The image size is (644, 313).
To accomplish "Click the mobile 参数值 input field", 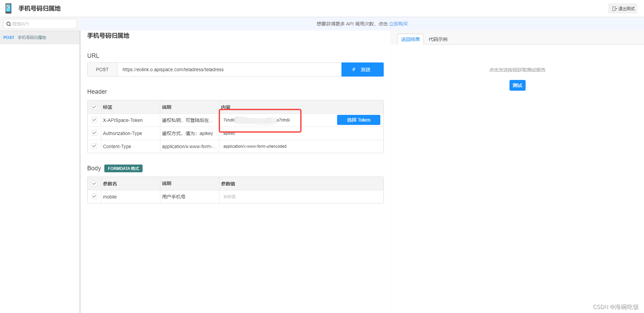I will coord(301,197).
